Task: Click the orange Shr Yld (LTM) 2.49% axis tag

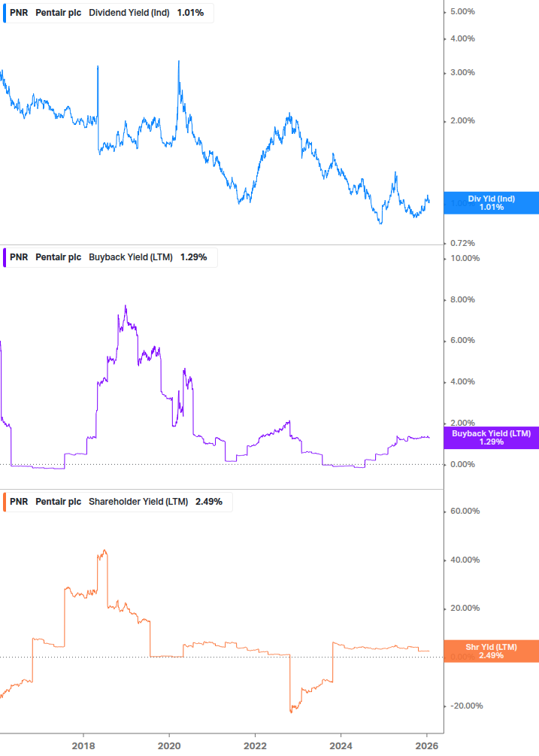Action: point(492,651)
